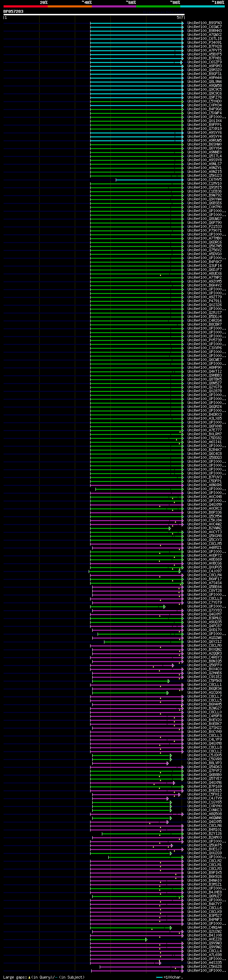Open hit UniRef100_P47911
The width and height of the screenshot is (228, 980).
[x=204, y=301]
